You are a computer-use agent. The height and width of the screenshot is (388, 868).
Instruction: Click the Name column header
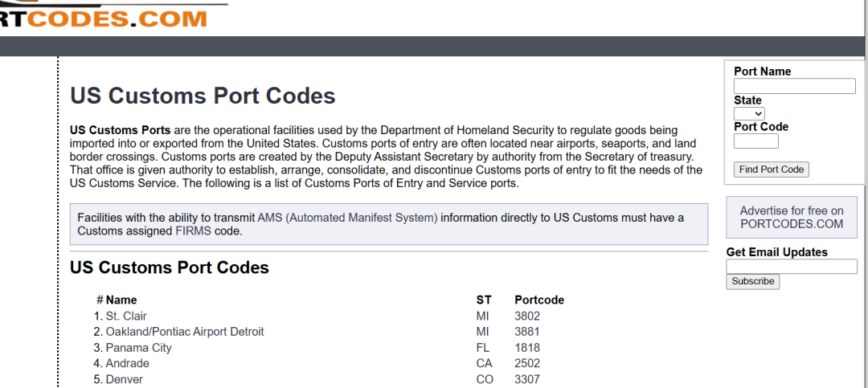pos(121,300)
